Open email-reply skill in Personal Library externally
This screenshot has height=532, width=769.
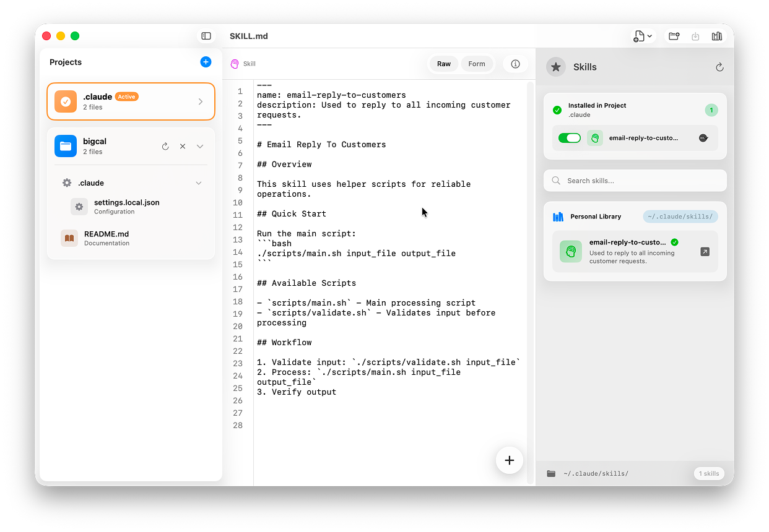click(x=705, y=252)
